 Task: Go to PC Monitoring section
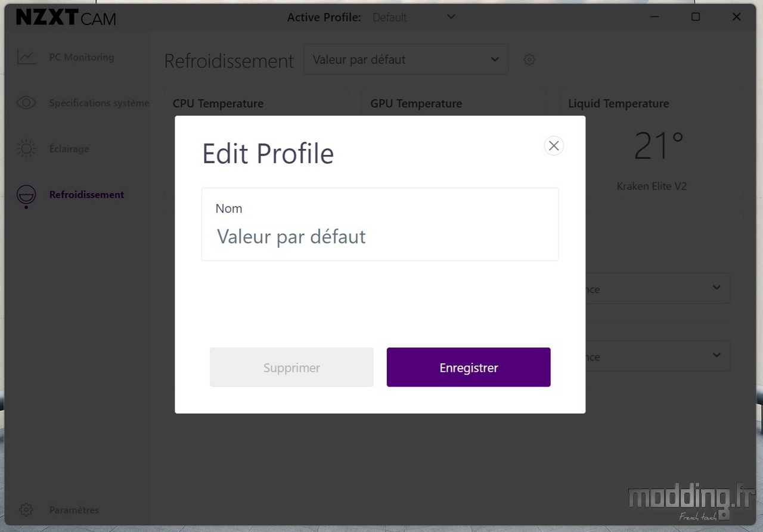(x=82, y=57)
